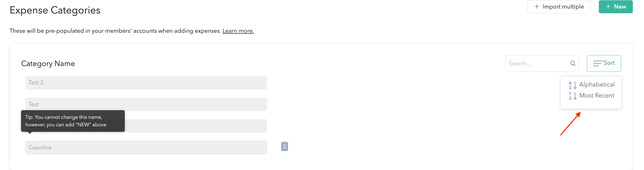Click the trash icon next to Gasoline

tap(285, 146)
